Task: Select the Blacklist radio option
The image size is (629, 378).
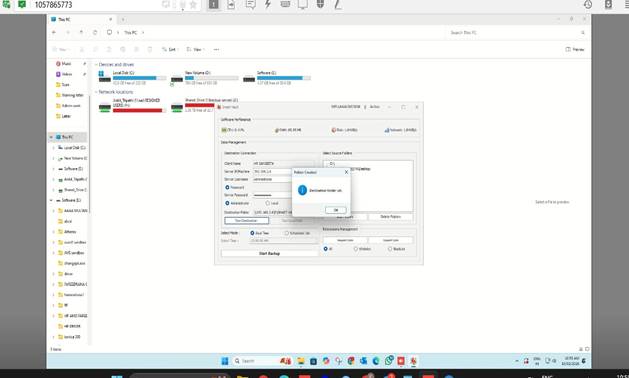Action: click(x=390, y=249)
